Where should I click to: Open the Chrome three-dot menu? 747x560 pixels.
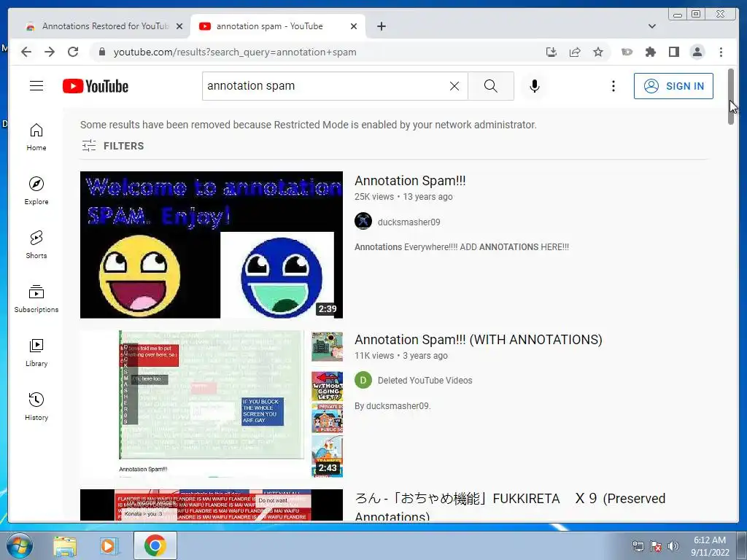(x=721, y=52)
